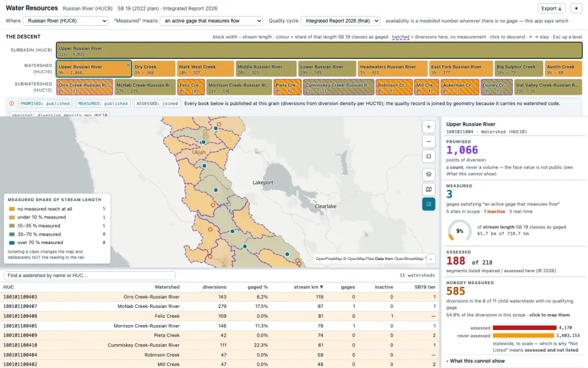Click the '1 inactive' sites link
This screenshot has width=588, height=368.
494,212
